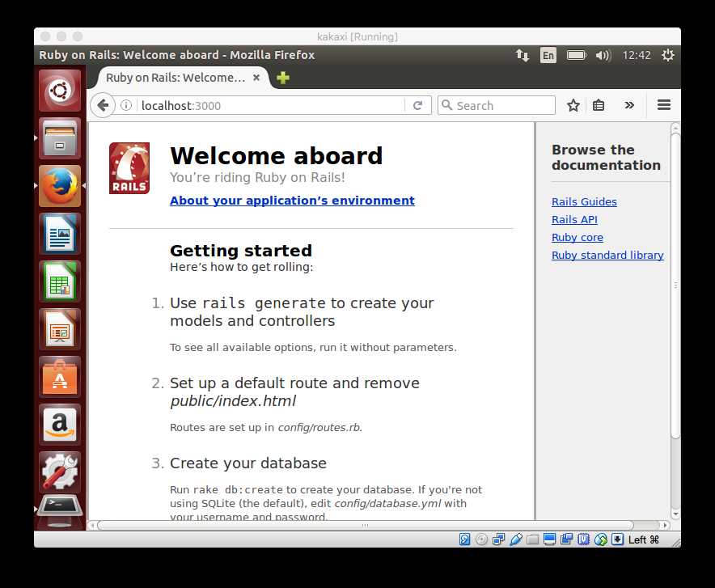Click the Getting started heading
Screen dimensions: 715x588
pyautogui.click(x=241, y=251)
